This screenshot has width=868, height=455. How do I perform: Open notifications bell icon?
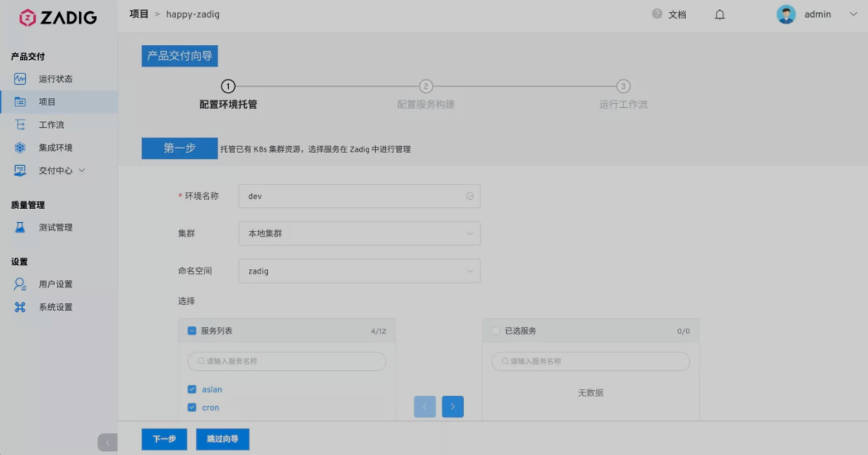720,15
